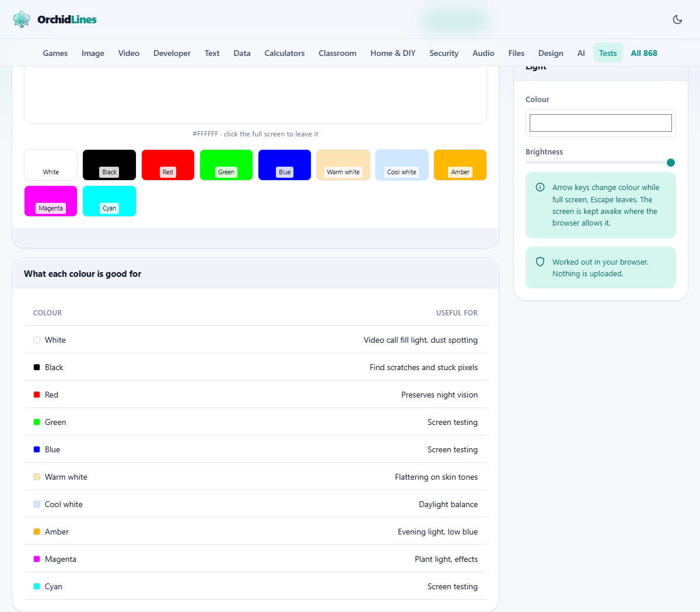
Task: Open the Image category
Action: click(x=93, y=53)
